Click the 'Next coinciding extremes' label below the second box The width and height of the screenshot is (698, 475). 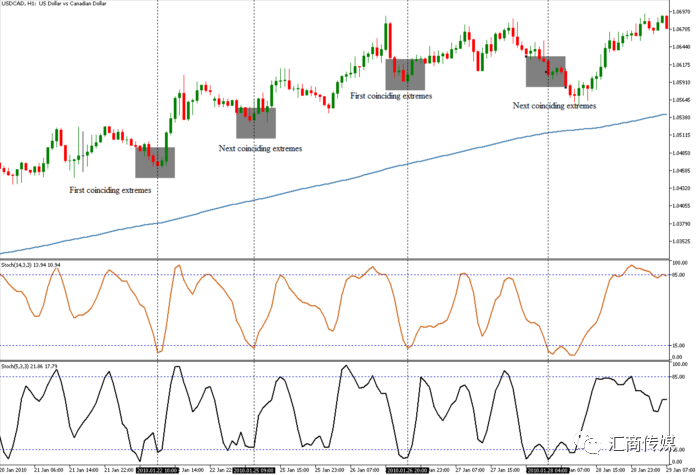[x=260, y=148]
